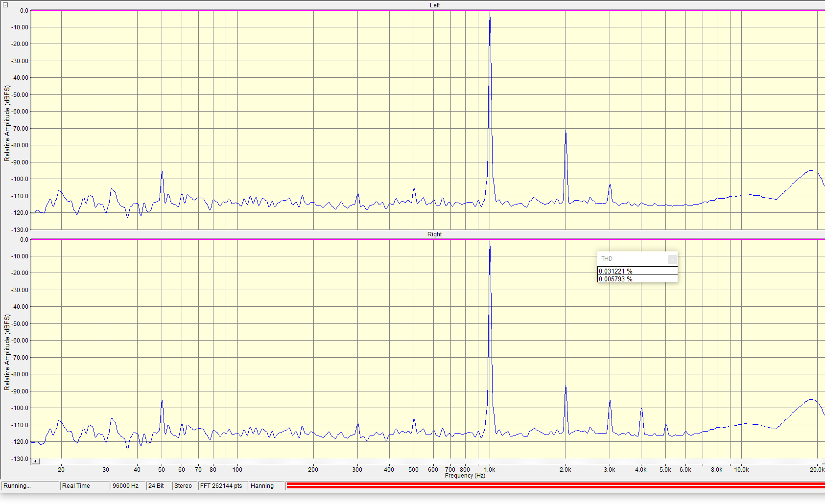Select the Real Time mode field

point(85,486)
